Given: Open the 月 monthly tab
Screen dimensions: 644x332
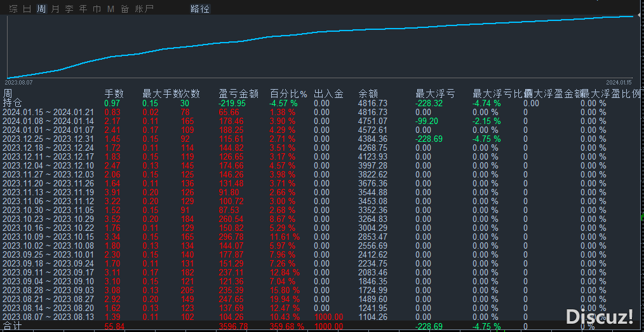Looking at the screenshot, I should [x=55, y=9].
